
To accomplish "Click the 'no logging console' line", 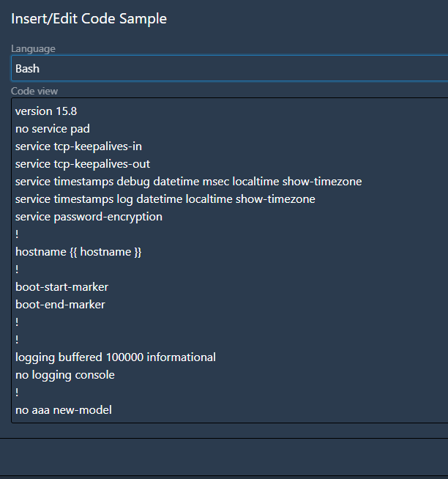I will (65, 375).
